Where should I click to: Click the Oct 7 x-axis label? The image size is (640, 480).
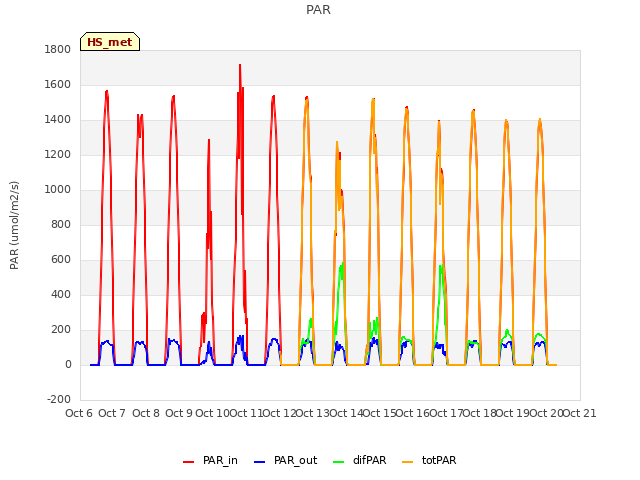[112, 413]
